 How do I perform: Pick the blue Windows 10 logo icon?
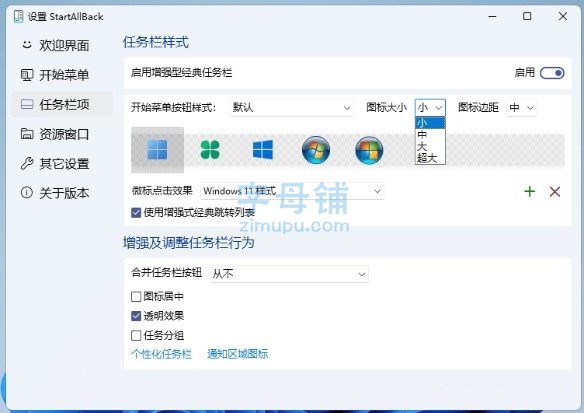pyautogui.click(x=263, y=150)
